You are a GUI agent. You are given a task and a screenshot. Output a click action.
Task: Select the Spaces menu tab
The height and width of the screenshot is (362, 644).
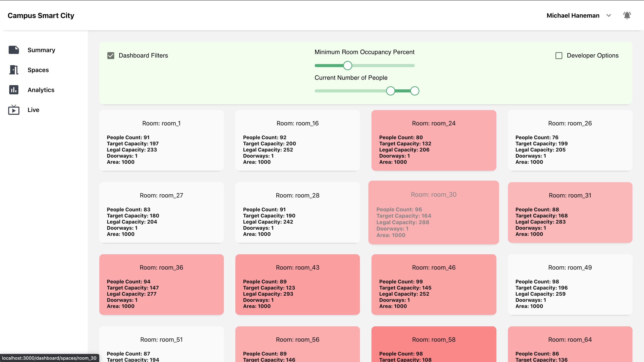pyautogui.click(x=38, y=69)
